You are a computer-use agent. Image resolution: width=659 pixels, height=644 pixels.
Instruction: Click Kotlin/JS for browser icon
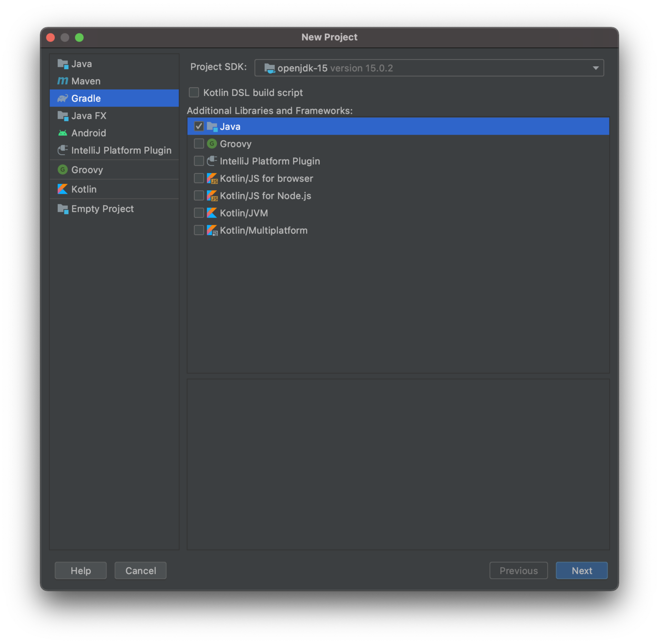212,178
